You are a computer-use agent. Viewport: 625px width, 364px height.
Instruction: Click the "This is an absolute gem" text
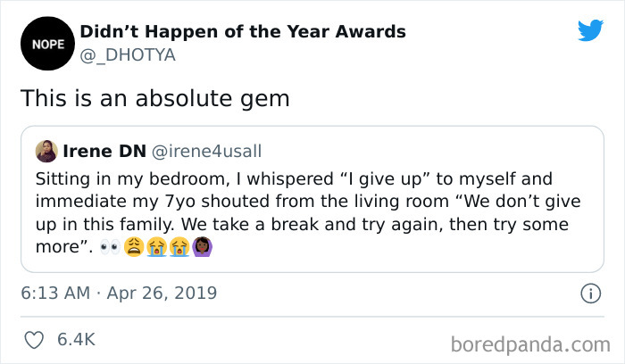coord(155,98)
